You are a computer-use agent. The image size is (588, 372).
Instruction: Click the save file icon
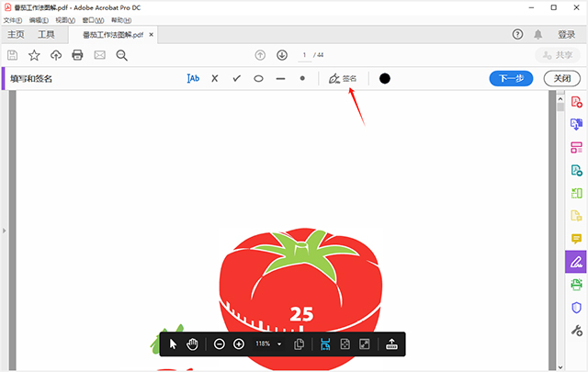pyautogui.click(x=12, y=55)
